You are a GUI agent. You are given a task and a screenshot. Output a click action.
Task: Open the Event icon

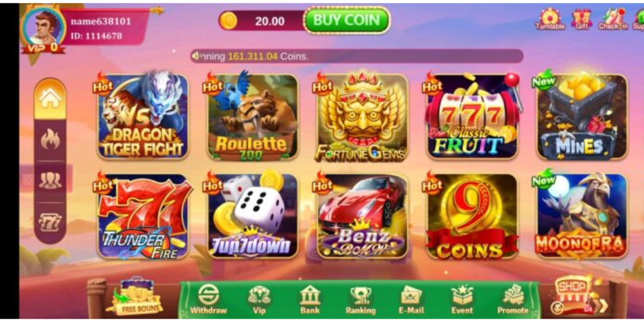point(462,299)
